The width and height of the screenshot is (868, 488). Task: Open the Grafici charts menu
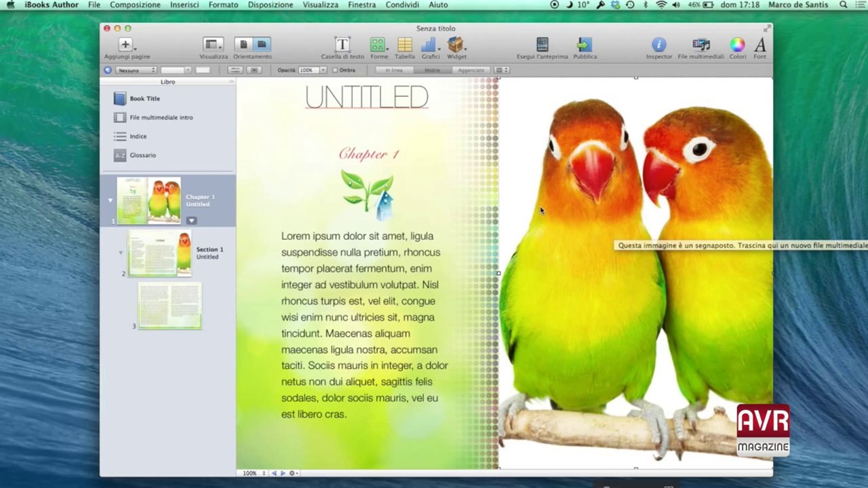click(x=430, y=45)
